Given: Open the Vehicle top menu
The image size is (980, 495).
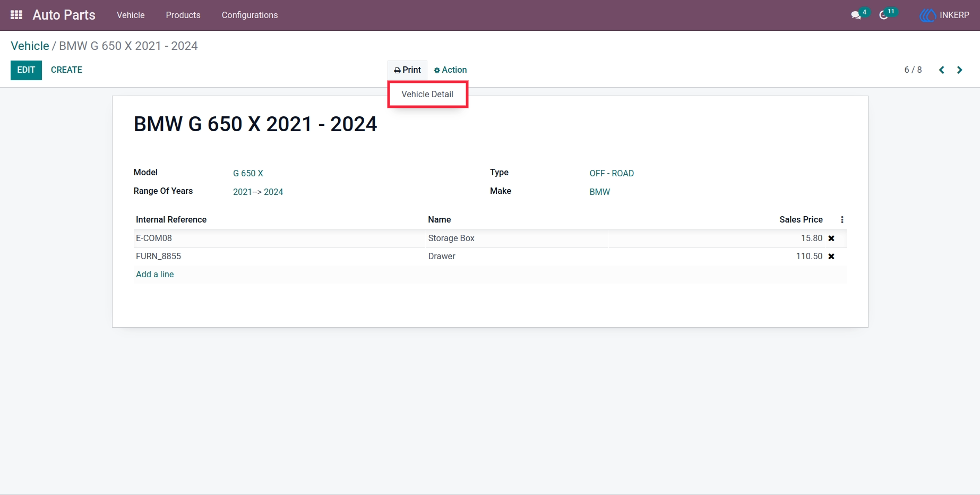Looking at the screenshot, I should pos(131,15).
